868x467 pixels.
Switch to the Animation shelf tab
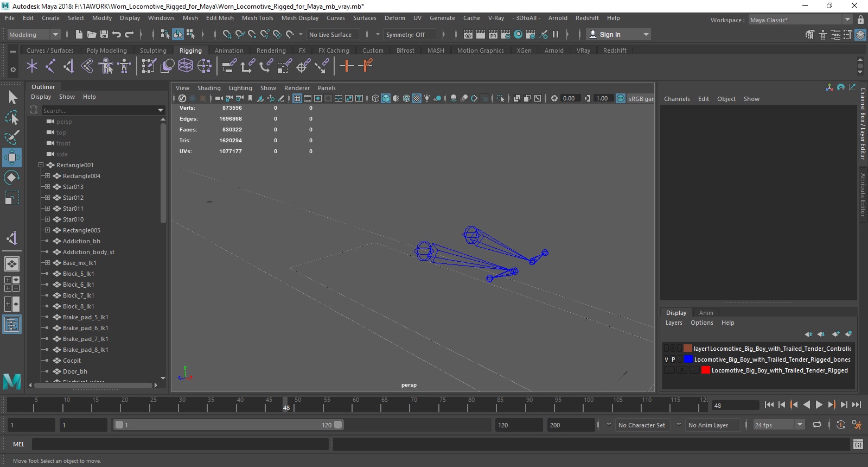pyautogui.click(x=229, y=51)
